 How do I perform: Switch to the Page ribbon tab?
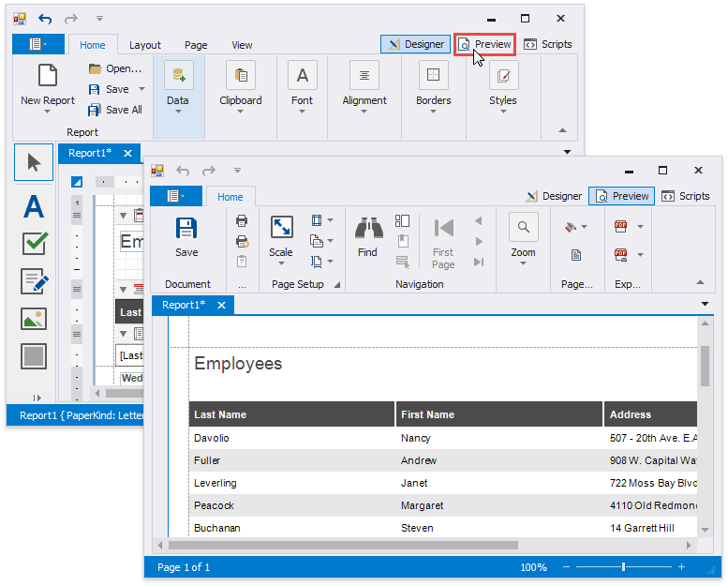pos(196,45)
